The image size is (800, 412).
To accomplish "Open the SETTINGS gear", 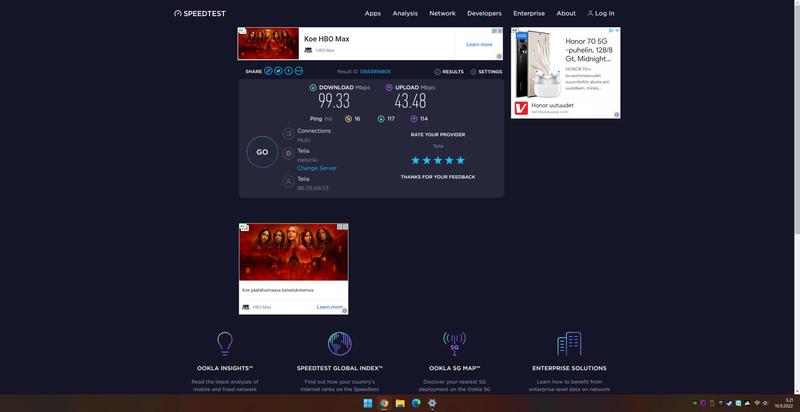I will pyautogui.click(x=485, y=72).
